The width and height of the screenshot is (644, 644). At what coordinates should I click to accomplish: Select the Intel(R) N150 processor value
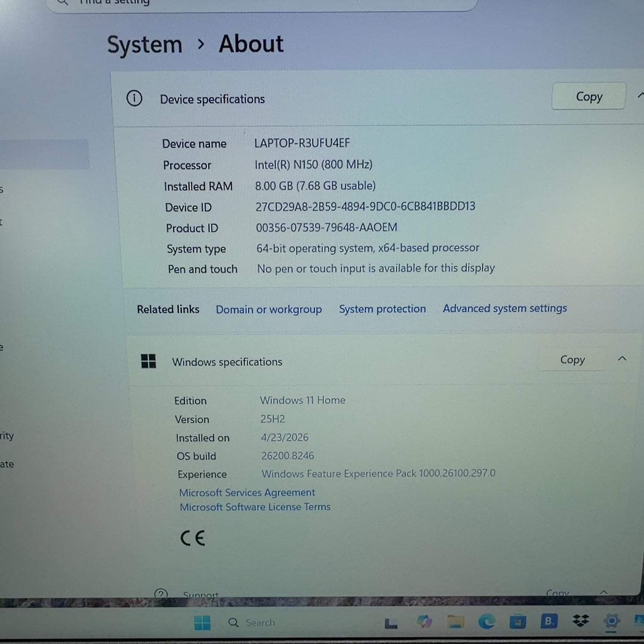click(313, 164)
